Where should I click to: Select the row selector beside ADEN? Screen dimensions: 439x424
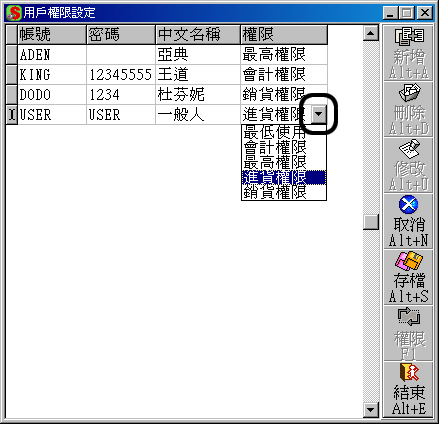12,55
